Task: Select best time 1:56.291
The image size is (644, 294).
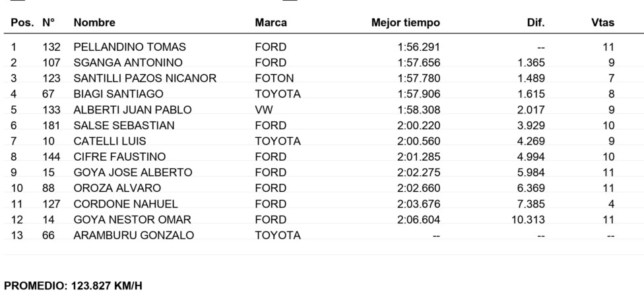Action: [x=419, y=47]
